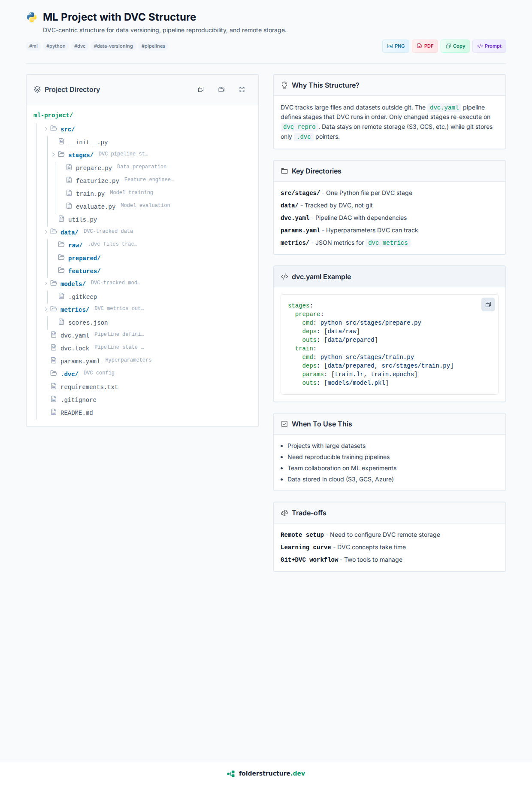Click the train.py file icon

coord(69,193)
